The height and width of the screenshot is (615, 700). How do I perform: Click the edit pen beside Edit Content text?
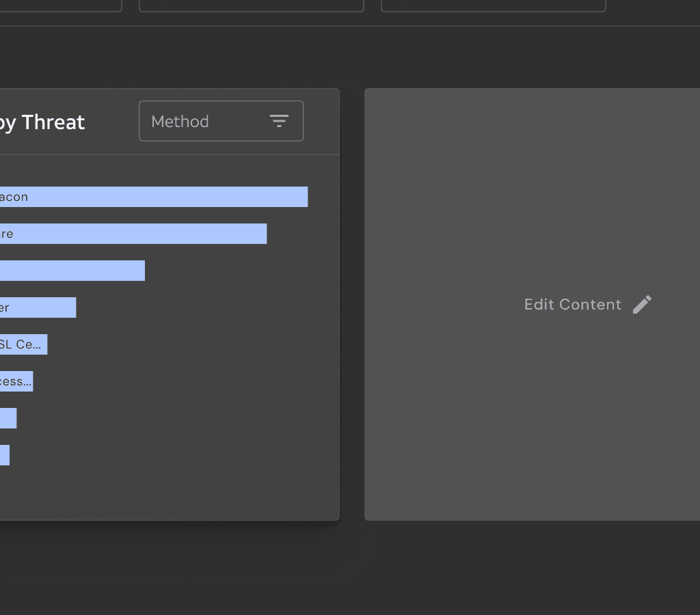[643, 303]
